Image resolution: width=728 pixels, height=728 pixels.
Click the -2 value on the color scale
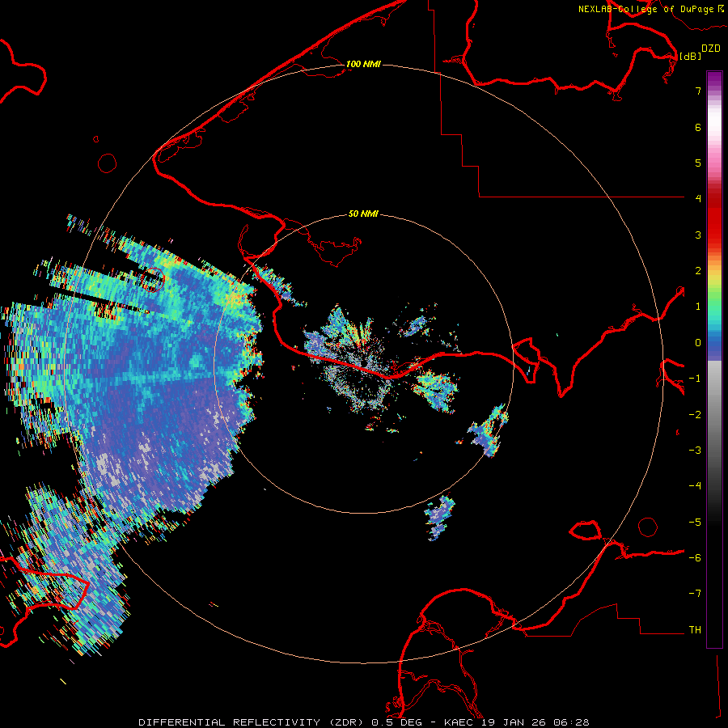tap(695, 415)
